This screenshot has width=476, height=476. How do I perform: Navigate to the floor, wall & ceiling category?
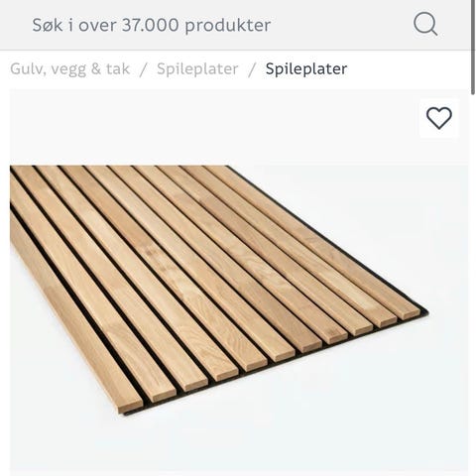pos(69,68)
